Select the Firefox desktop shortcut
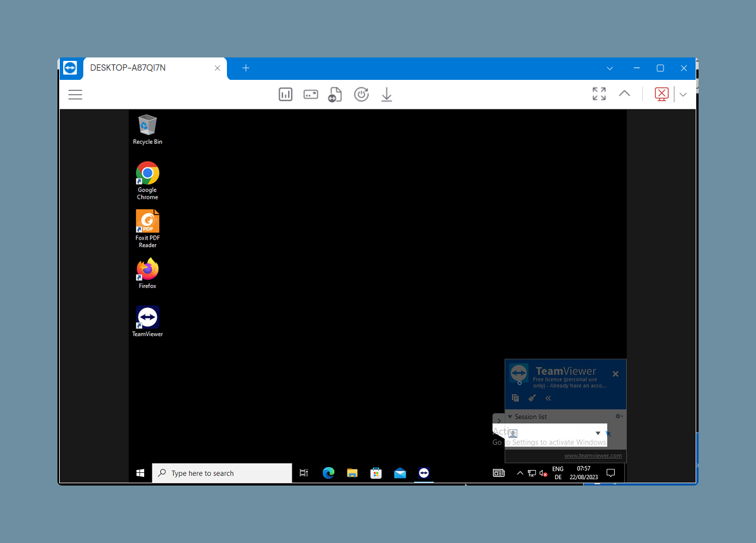Screen dimensions: 756x543 click(148, 274)
